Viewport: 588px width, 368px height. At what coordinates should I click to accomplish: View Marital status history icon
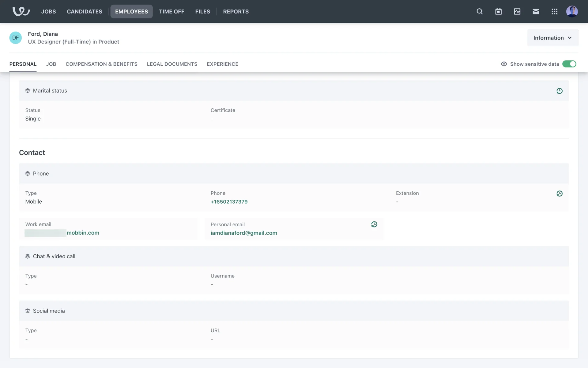559,91
